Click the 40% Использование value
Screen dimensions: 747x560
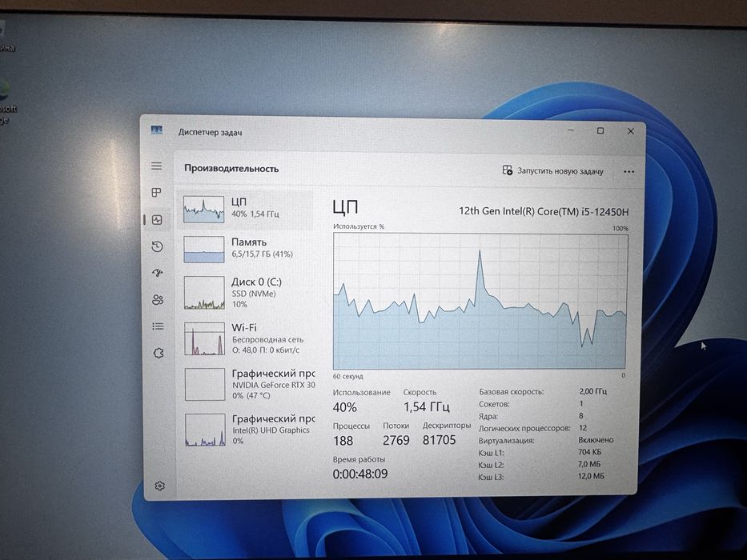click(344, 408)
